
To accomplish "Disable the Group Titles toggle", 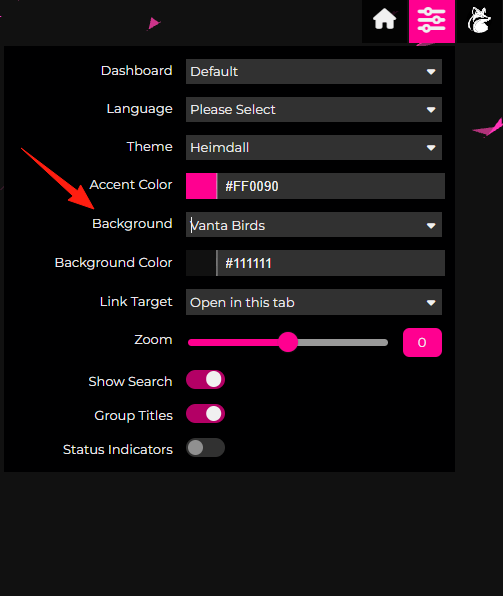I will tap(205, 414).
